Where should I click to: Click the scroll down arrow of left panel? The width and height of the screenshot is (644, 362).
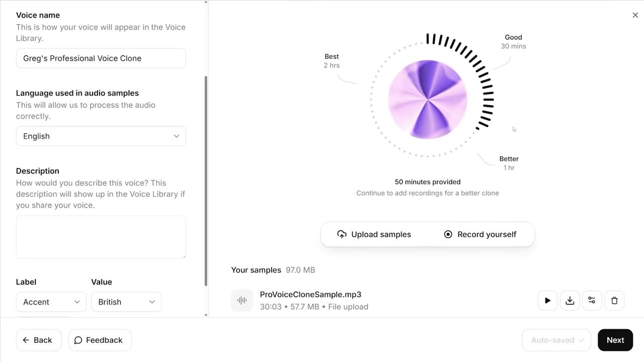[206, 315]
